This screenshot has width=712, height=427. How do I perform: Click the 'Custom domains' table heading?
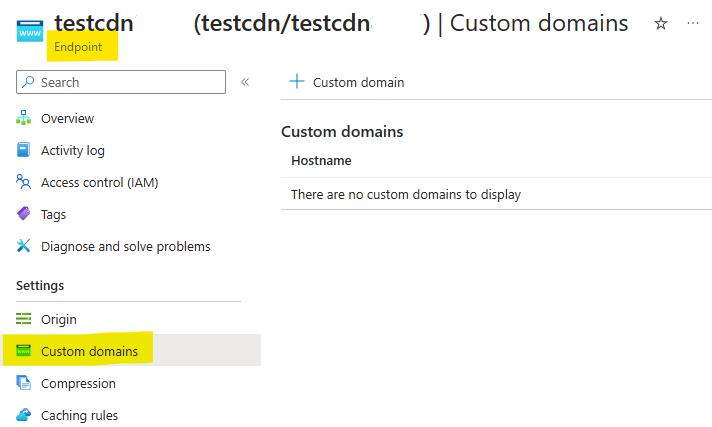[342, 132]
